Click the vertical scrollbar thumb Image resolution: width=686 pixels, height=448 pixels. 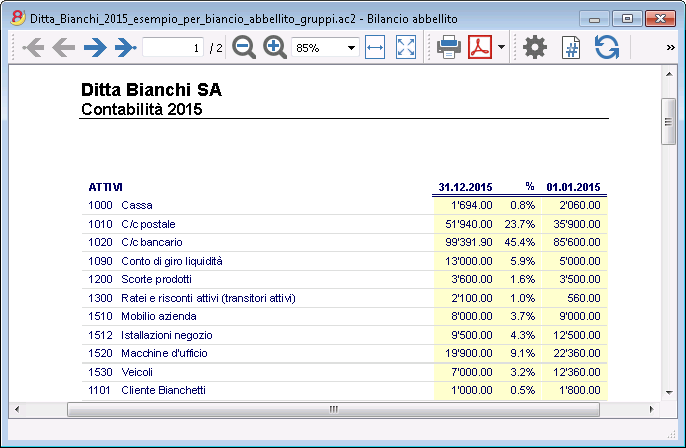[668, 122]
